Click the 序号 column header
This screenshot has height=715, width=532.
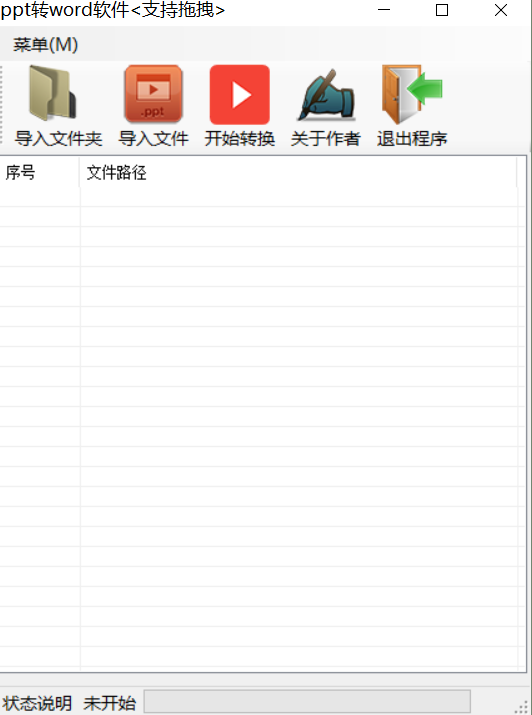click(40, 172)
